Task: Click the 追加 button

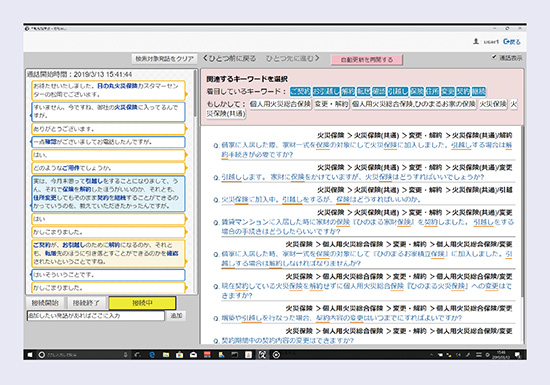Action: click(176, 316)
